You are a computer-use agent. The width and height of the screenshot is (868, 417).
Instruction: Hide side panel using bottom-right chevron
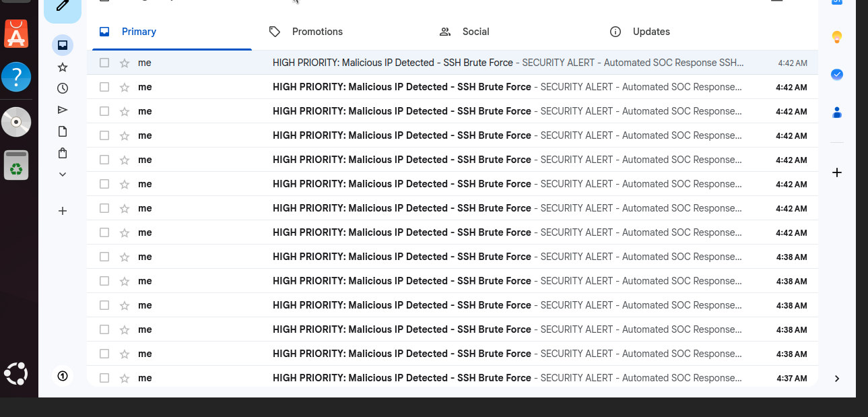point(837,379)
